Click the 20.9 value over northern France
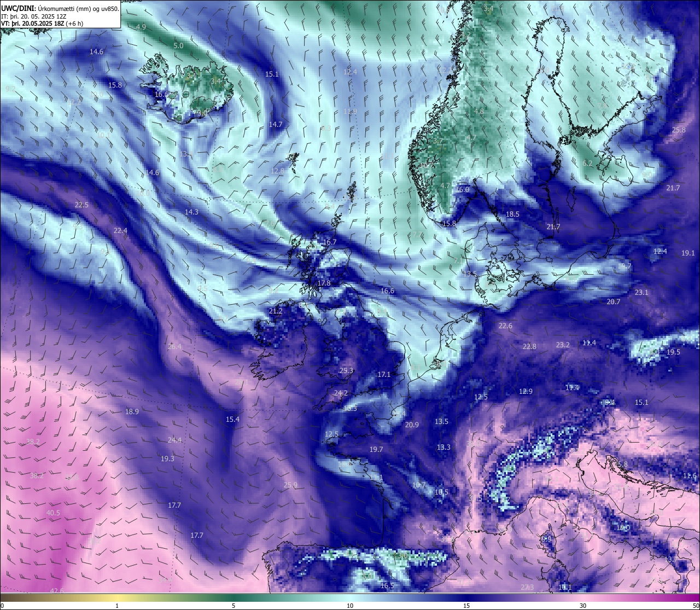The width and height of the screenshot is (700, 610). (412, 425)
